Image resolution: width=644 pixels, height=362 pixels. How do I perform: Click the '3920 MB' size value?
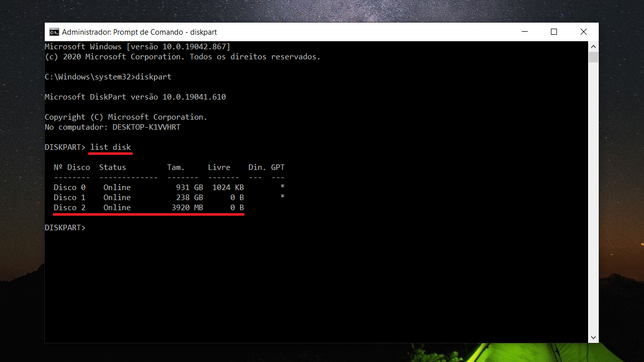(x=187, y=208)
